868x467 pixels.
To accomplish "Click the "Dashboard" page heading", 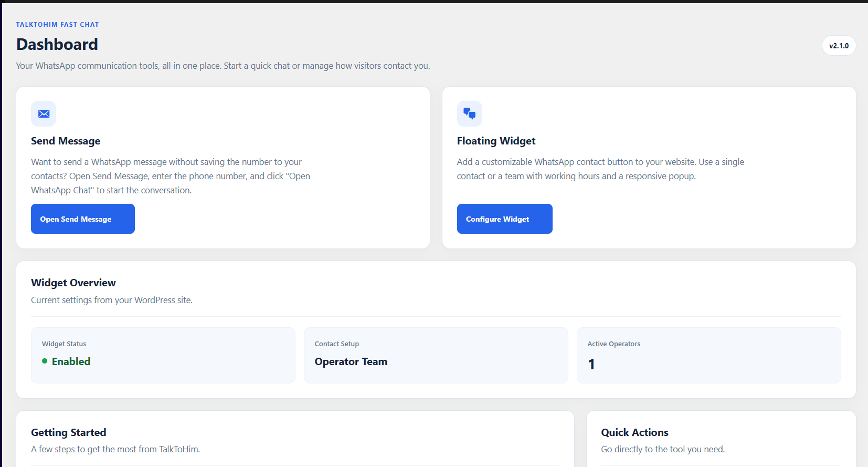I will (x=57, y=44).
